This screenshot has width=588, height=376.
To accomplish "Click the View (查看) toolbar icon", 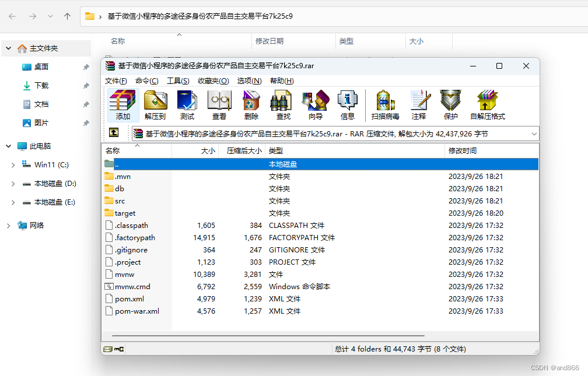I will tap(219, 105).
